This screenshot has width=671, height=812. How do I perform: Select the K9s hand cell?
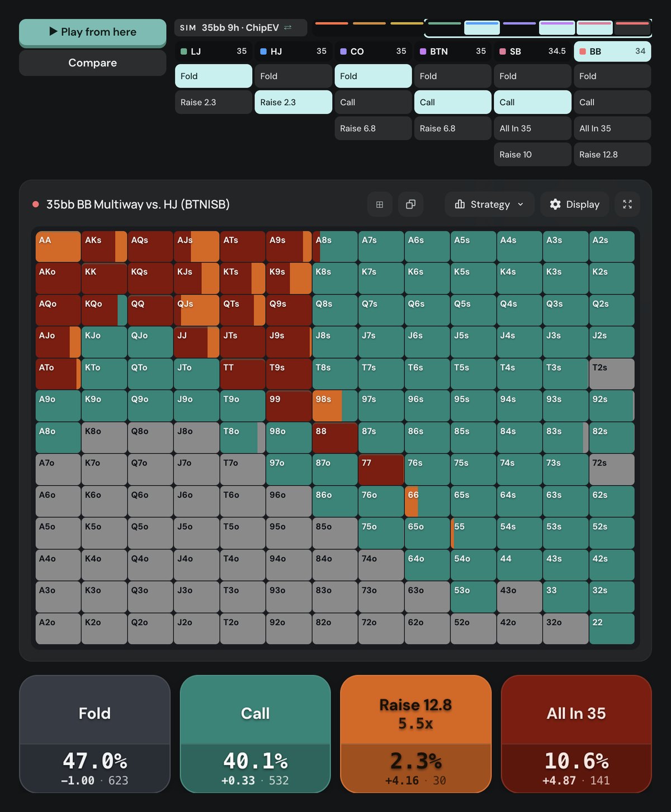pos(289,278)
